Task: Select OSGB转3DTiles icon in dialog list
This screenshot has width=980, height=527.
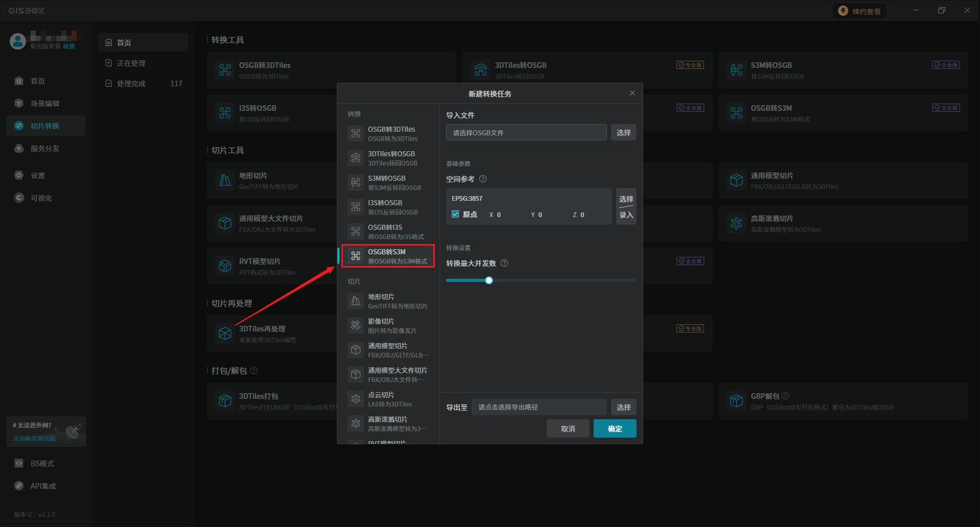Action: (356, 133)
